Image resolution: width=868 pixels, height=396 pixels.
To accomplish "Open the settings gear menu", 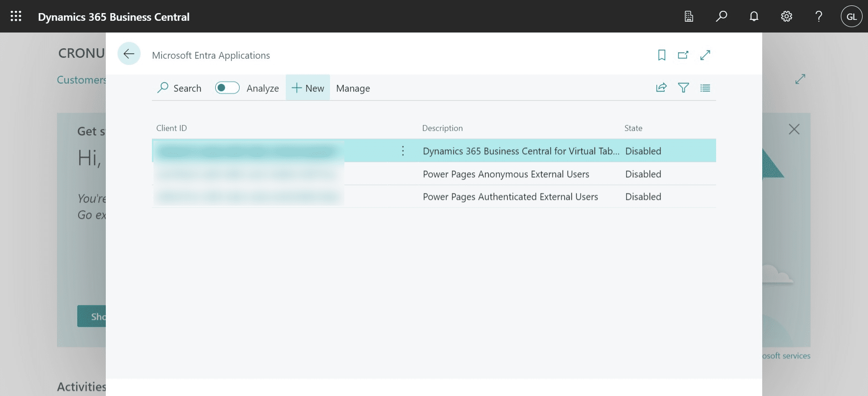I will click(x=786, y=17).
